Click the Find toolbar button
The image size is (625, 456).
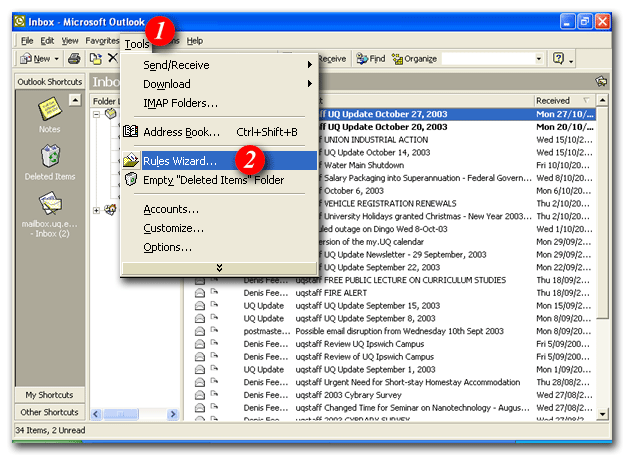click(x=370, y=59)
